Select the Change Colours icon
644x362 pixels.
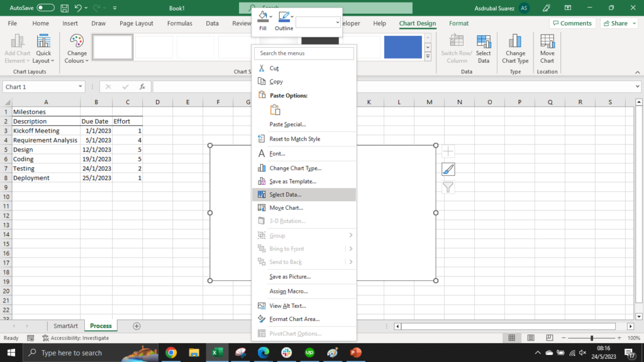tap(76, 48)
